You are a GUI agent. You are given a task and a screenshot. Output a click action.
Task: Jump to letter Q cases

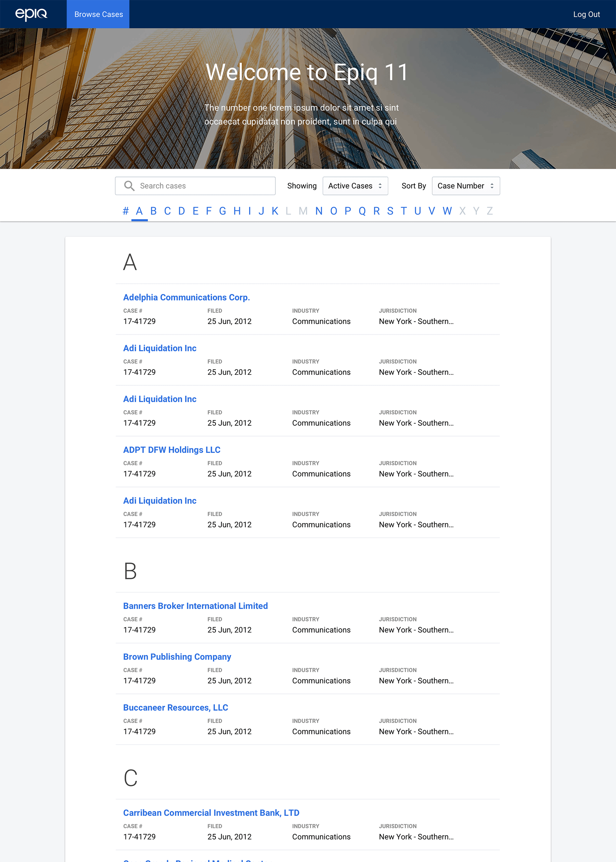[x=362, y=211]
